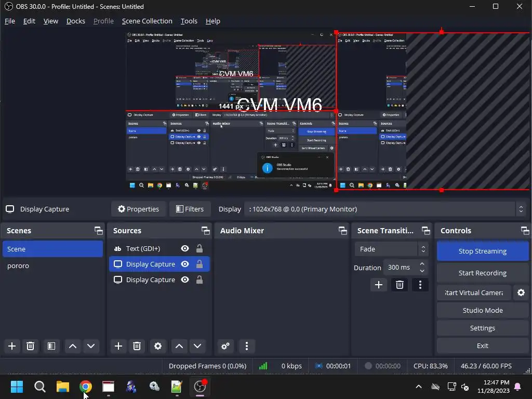Remove selected source with trash icon
This screenshot has width=532, height=399.
(137, 346)
